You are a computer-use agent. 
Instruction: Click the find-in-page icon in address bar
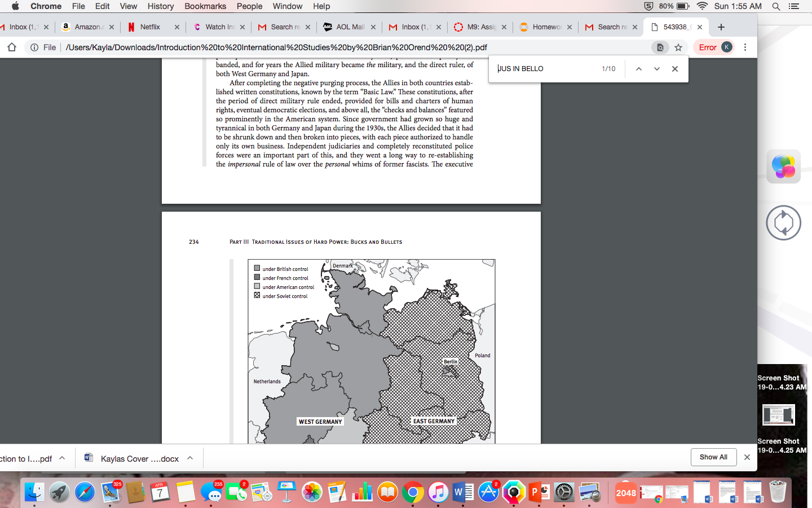point(660,47)
